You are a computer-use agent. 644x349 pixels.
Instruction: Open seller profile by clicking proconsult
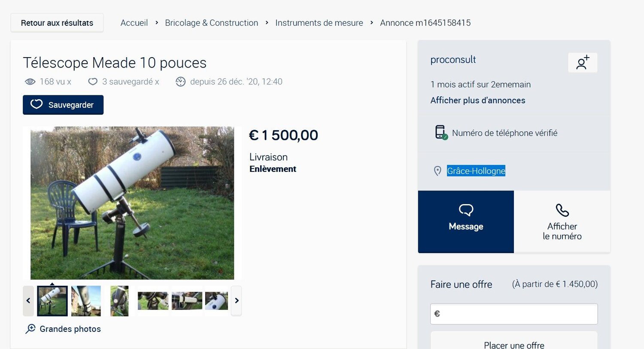click(453, 60)
